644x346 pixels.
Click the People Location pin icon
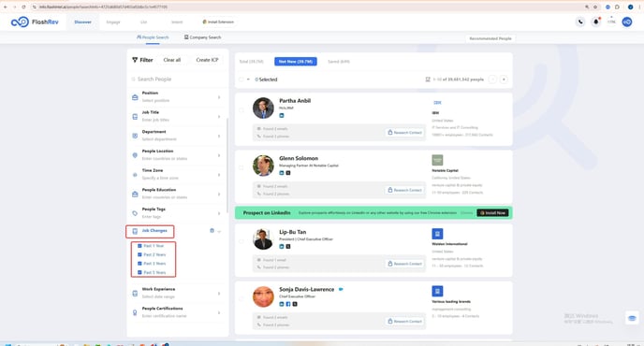[135, 155]
